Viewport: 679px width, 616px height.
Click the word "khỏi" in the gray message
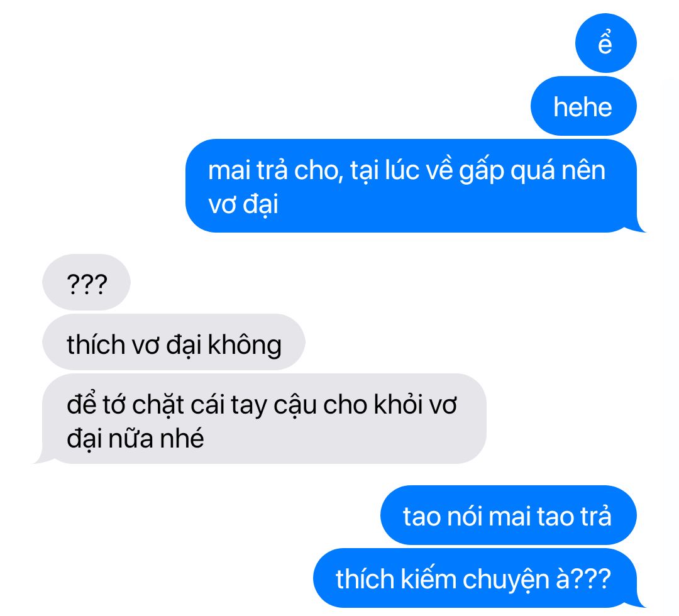(x=398, y=405)
